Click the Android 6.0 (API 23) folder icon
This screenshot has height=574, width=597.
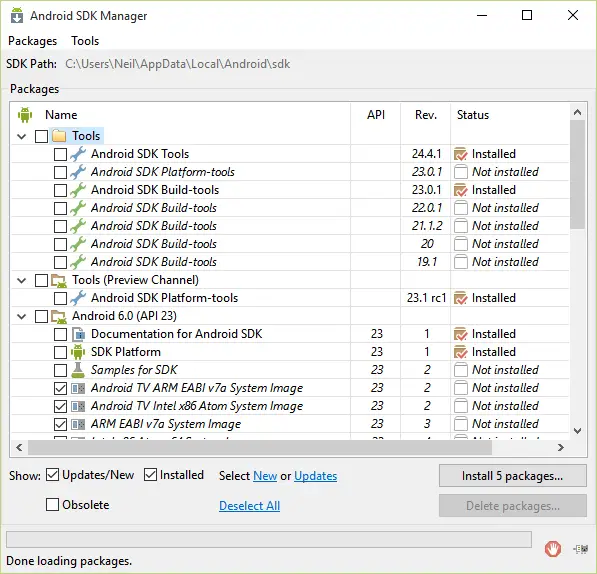(x=59, y=316)
